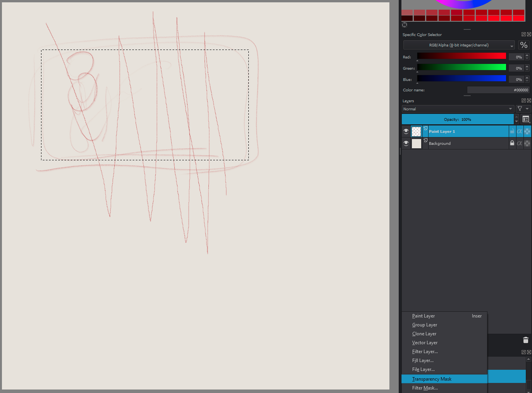Image resolution: width=532 pixels, height=393 pixels.
Task: Click the Red percentage value field
Action: pos(517,57)
